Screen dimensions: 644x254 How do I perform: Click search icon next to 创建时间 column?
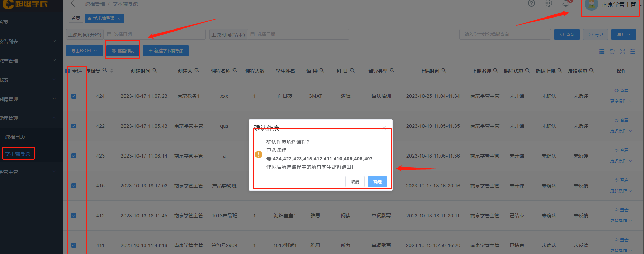point(155,70)
